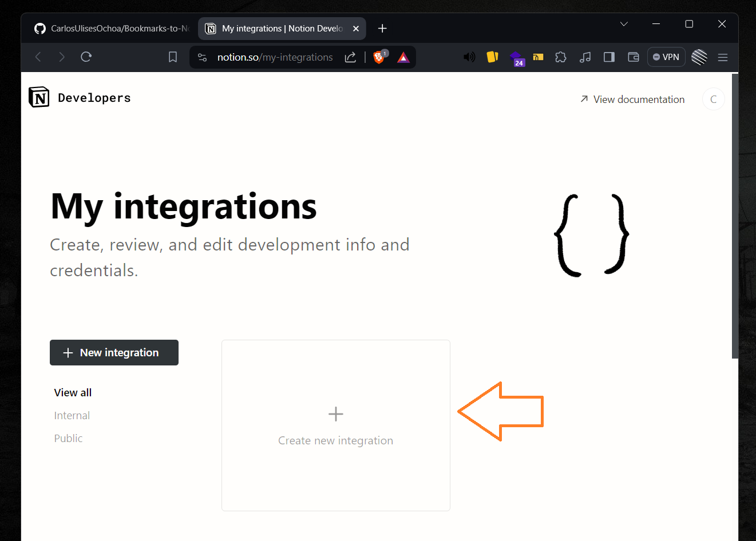This screenshot has width=756, height=541.
Task: Click the page's vertical scrollbar thumb
Action: point(735,216)
